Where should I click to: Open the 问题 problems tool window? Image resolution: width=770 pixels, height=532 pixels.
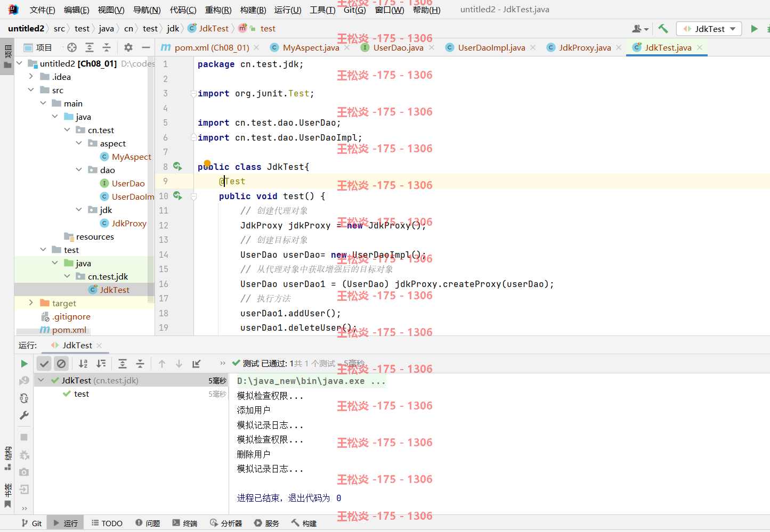coord(148,523)
